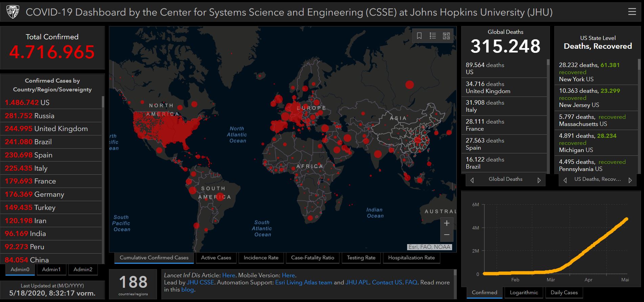
Task: Open the JHU CSSE link
Action: point(200,282)
